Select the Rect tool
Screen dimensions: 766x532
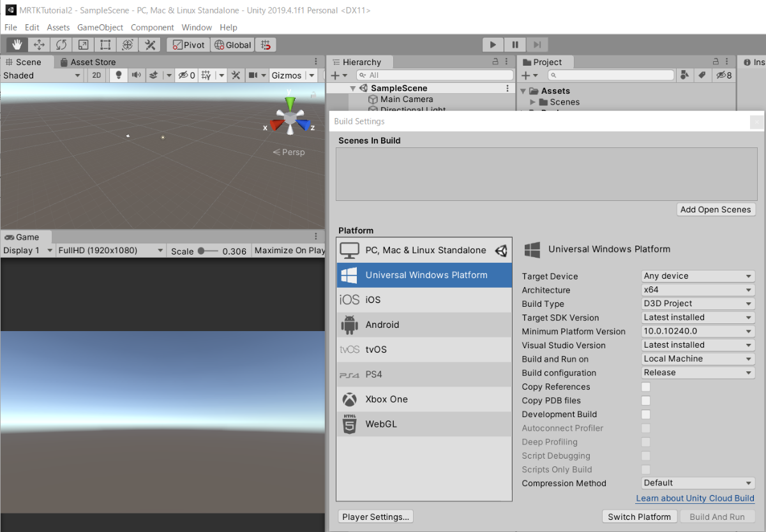click(105, 45)
